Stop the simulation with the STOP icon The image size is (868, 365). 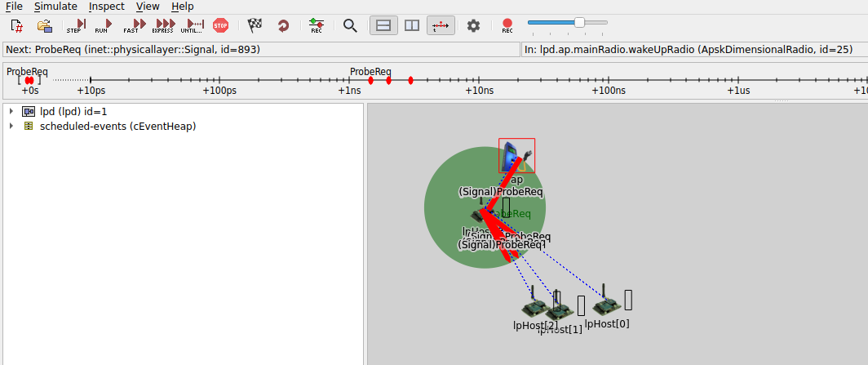click(x=220, y=25)
